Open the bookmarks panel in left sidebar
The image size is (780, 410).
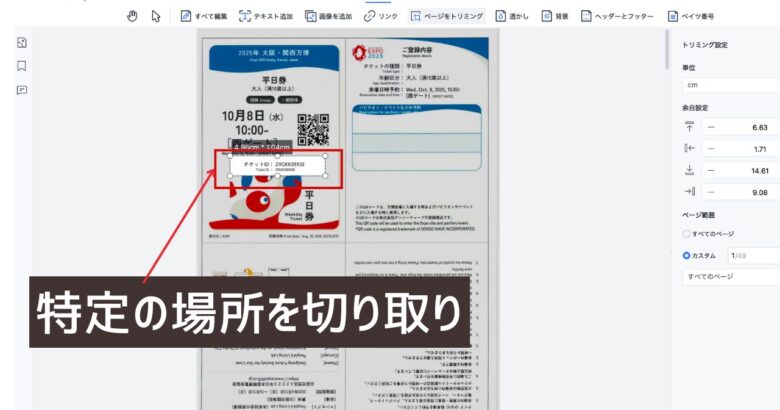coord(22,66)
